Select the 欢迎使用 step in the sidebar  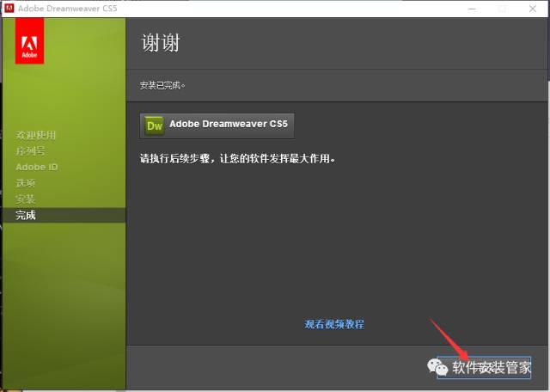point(36,135)
